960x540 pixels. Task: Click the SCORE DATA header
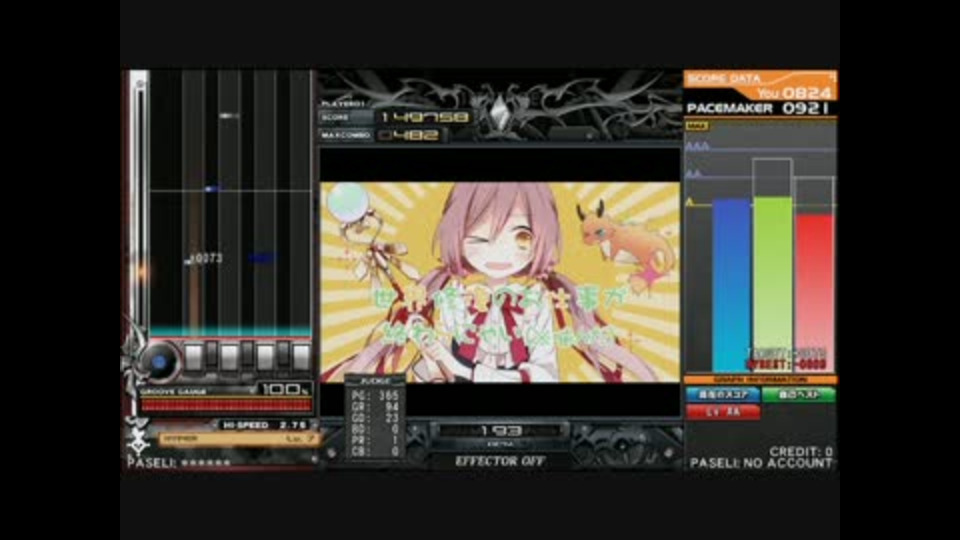pos(724,78)
